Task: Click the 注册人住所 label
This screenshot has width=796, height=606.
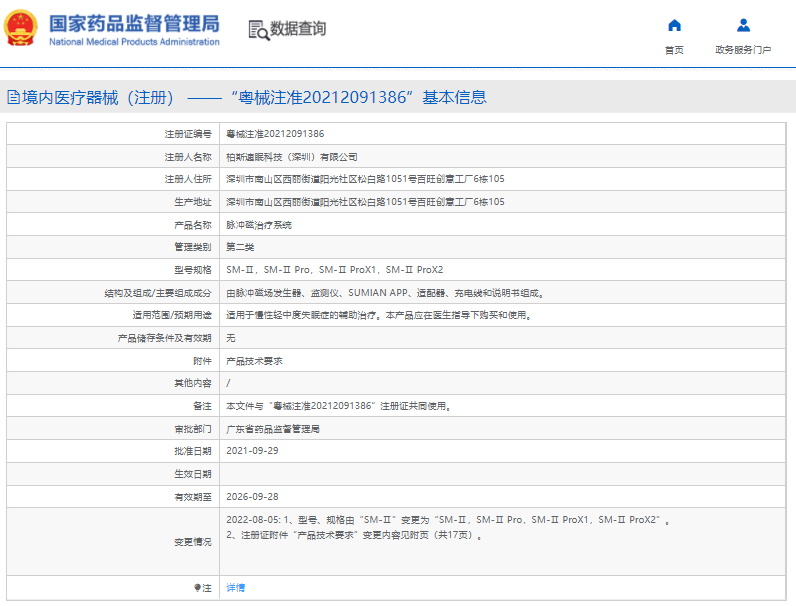Action: tap(188, 179)
